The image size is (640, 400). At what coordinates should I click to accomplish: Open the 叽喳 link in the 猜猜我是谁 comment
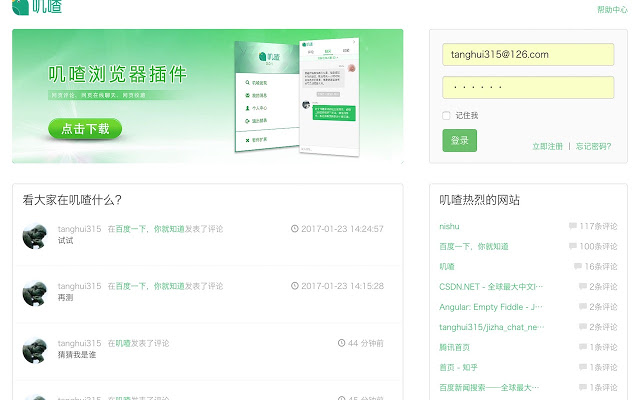click(x=123, y=343)
